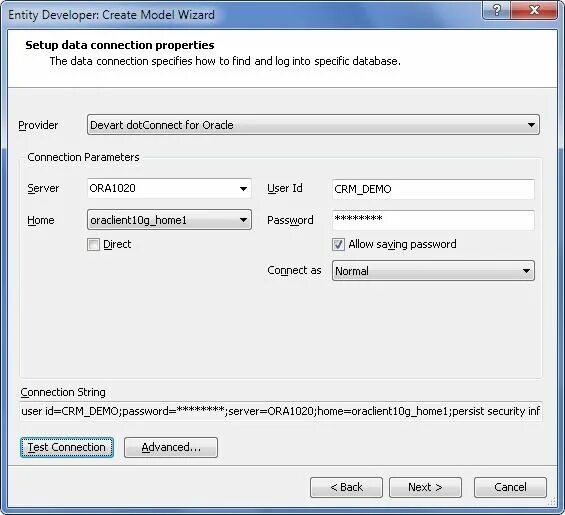Image resolution: width=565 pixels, height=515 pixels.
Task: Click the Test Connection button
Action: tap(67, 447)
